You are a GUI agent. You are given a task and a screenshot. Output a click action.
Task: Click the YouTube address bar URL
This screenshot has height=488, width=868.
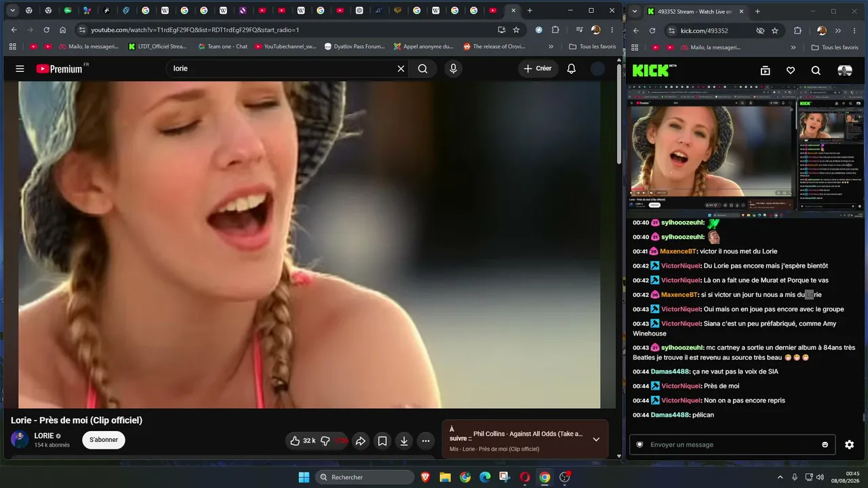coord(195,30)
